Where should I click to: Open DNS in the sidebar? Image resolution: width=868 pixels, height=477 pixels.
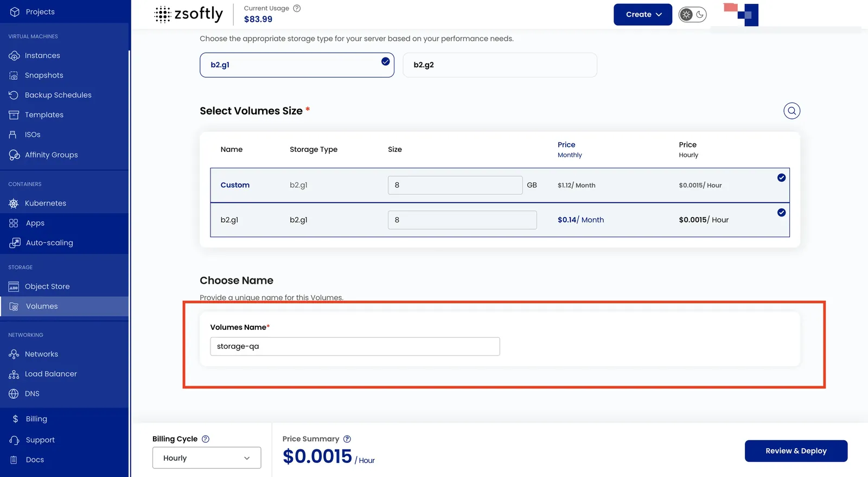tap(32, 394)
